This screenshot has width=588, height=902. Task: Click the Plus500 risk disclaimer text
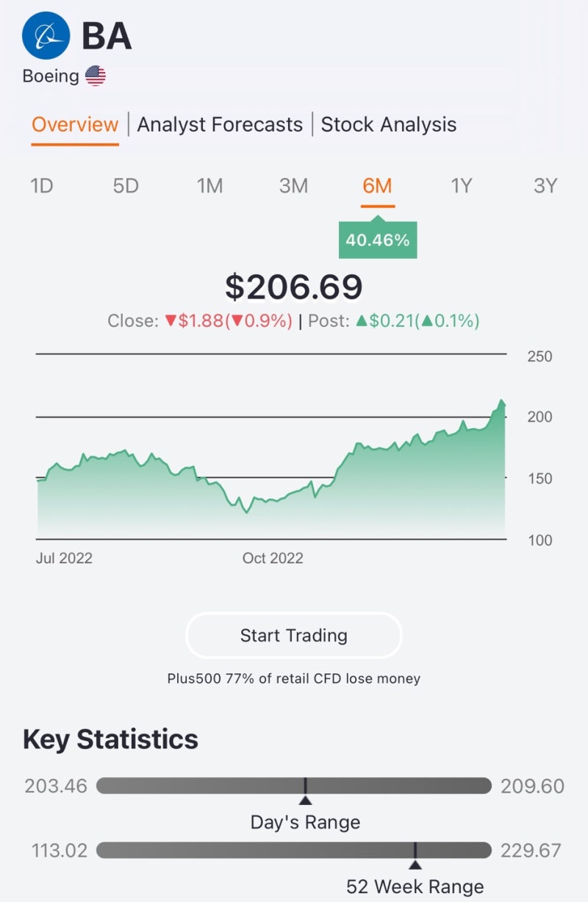pos(294,679)
